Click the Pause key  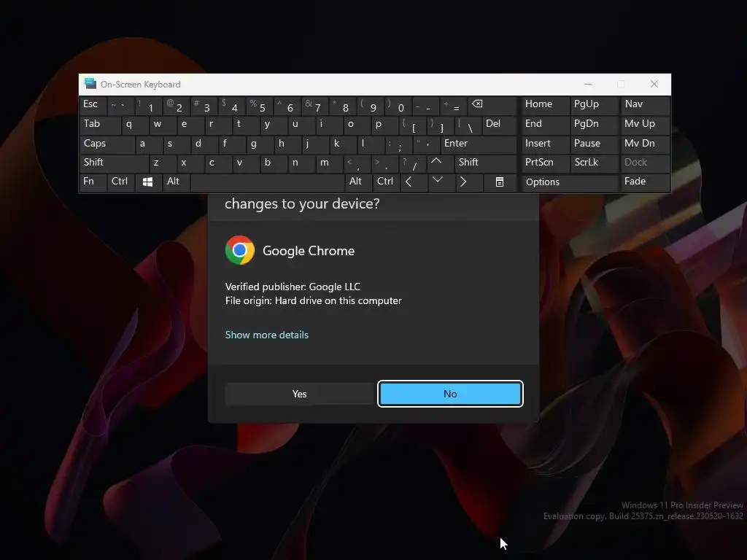tap(594, 144)
